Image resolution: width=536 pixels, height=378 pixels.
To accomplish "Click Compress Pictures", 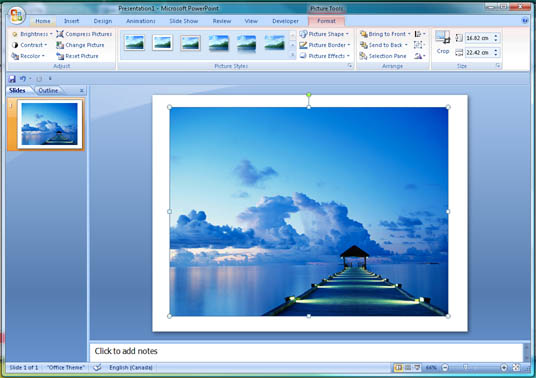I will coord(84,34).
